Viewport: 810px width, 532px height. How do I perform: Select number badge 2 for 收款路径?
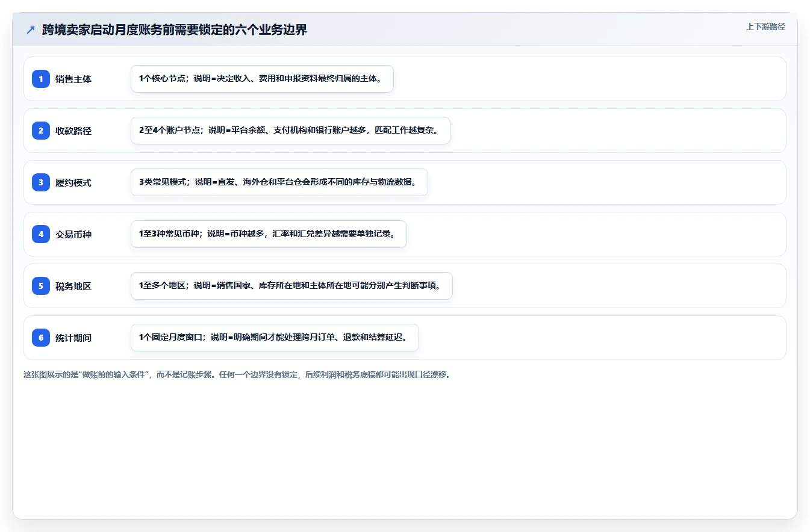coord(41,131)
